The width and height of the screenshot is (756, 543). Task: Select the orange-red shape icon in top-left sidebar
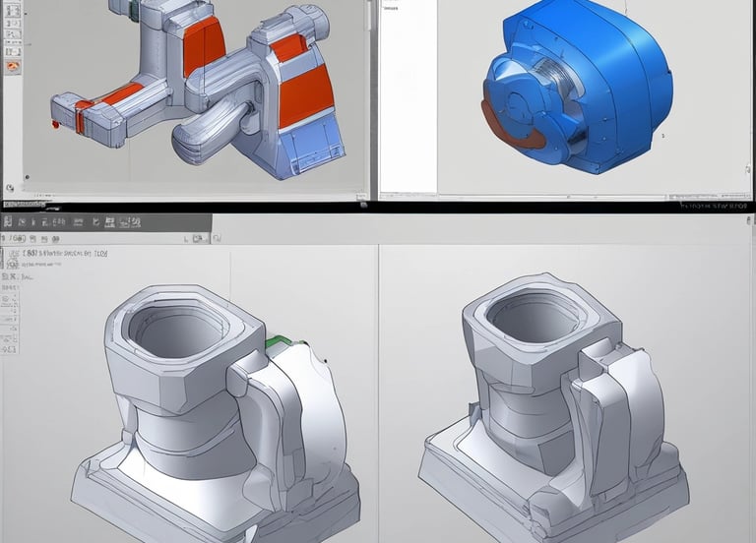pyautogui.click(x=13, y=67)
